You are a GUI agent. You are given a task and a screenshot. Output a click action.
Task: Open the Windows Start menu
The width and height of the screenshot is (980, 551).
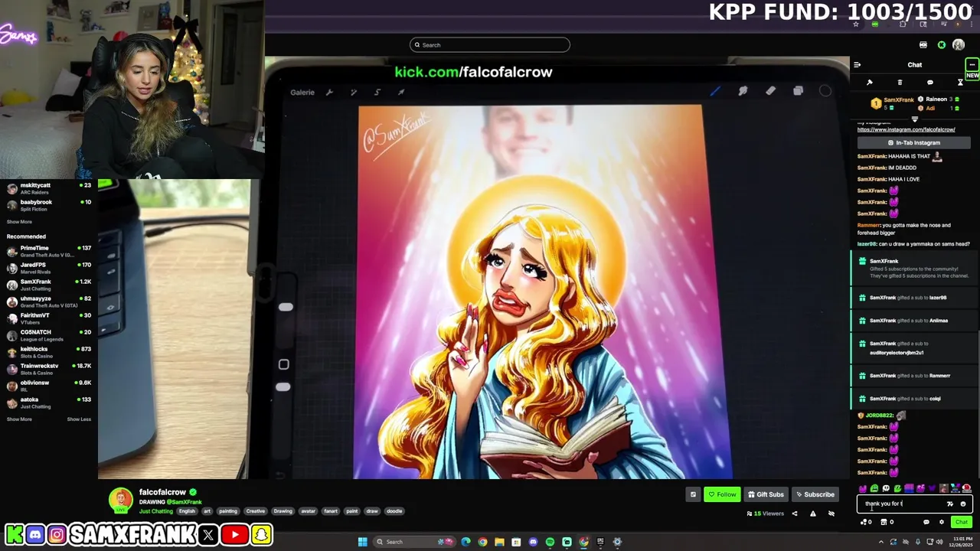[x=363, y=542]
